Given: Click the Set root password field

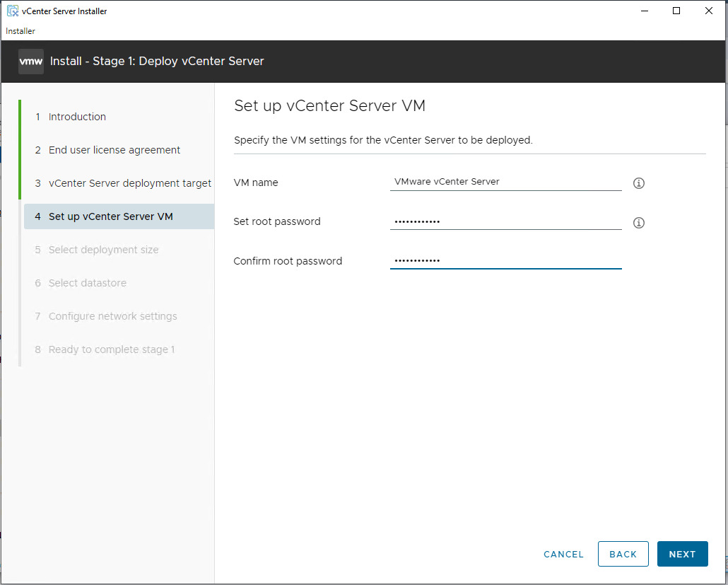Looking at the screenshot, I should click(x=505, y=221).
